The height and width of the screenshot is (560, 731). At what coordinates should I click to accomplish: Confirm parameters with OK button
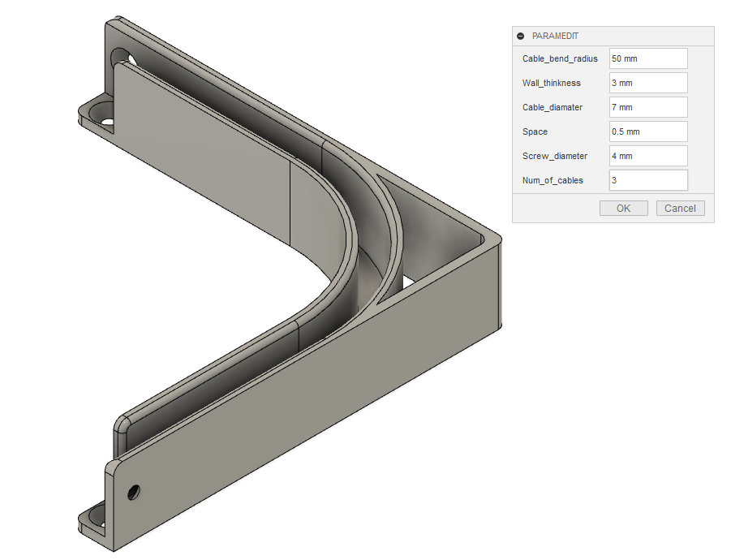click(623, 208)
